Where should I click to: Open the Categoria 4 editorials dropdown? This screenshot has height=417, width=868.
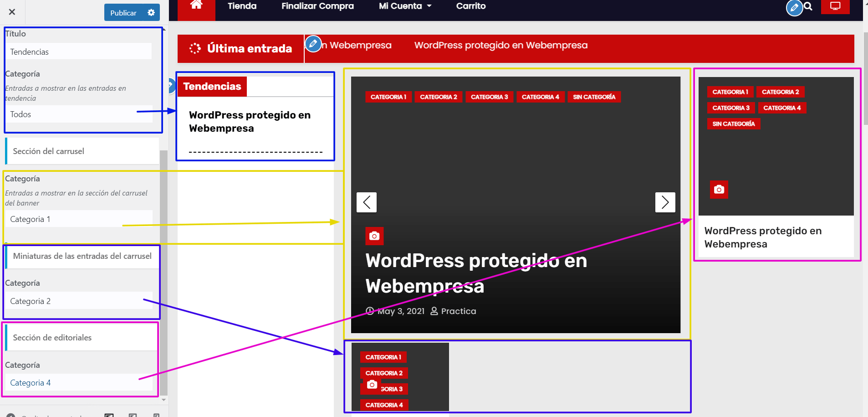coord(79,383)
